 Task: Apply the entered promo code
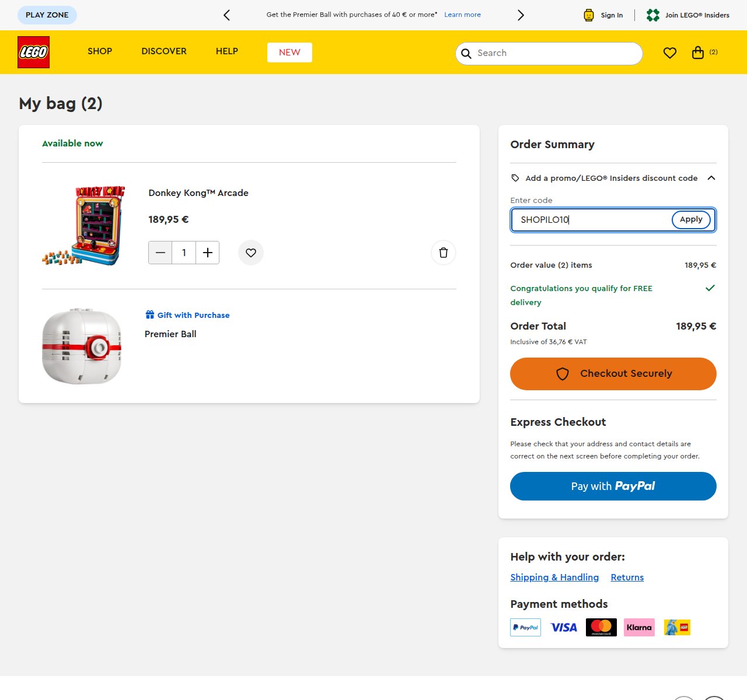691,219
